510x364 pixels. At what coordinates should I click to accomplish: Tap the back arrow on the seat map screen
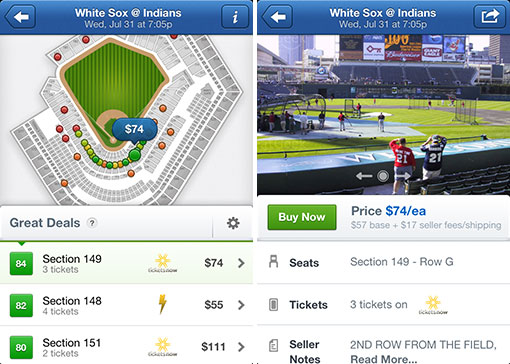20,16
